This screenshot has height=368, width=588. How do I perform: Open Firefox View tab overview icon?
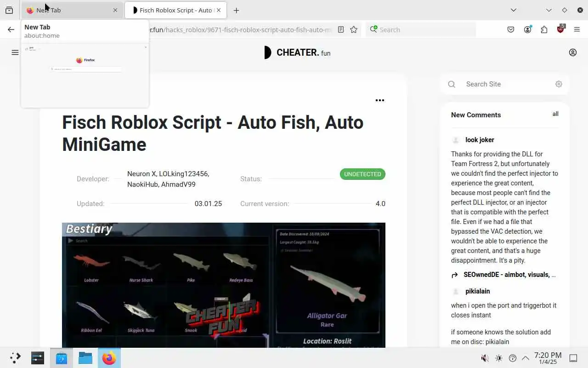[x=9, y=10]
